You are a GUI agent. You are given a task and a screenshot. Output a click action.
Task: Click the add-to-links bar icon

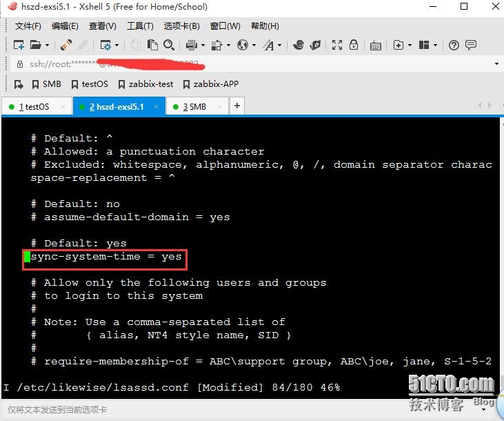coord(19,85)
